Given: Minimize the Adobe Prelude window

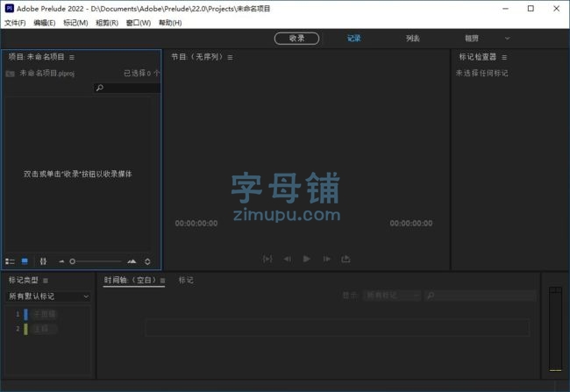Looking at the screenshot, I should [505, 9].
